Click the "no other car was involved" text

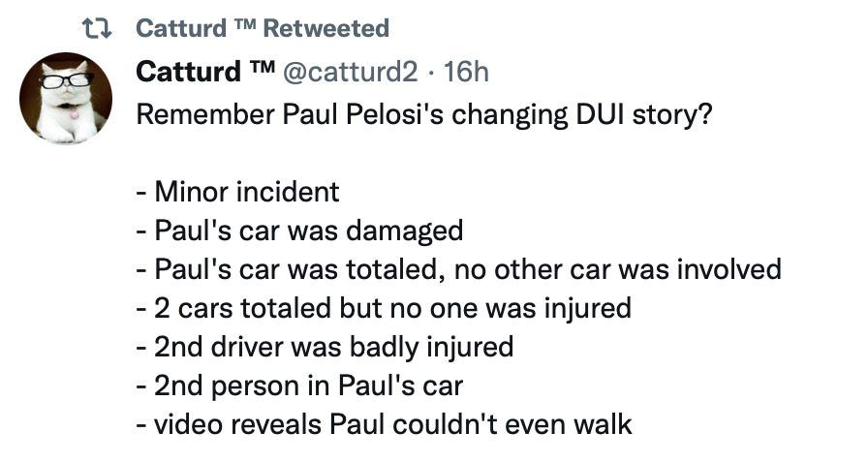coord(621,268)
